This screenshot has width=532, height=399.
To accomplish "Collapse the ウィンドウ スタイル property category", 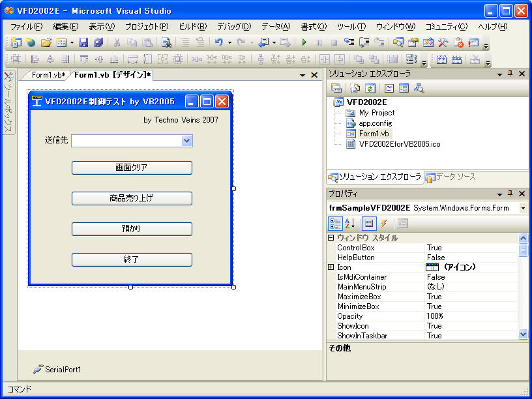I will coord(331,238).
